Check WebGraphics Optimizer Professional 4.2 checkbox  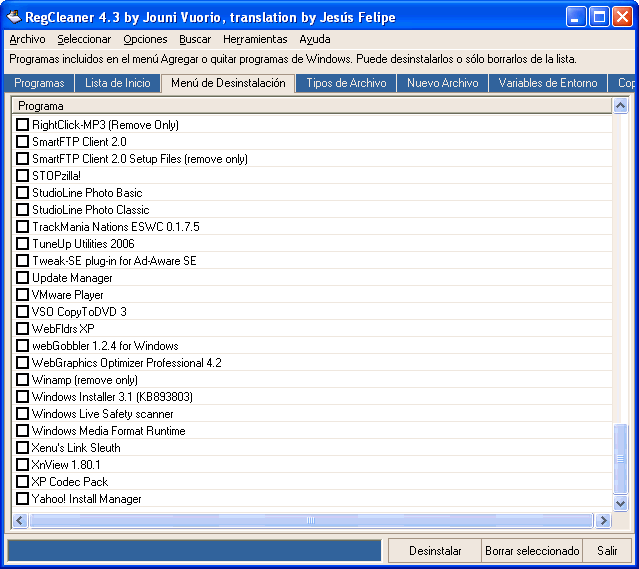[22, 363]
